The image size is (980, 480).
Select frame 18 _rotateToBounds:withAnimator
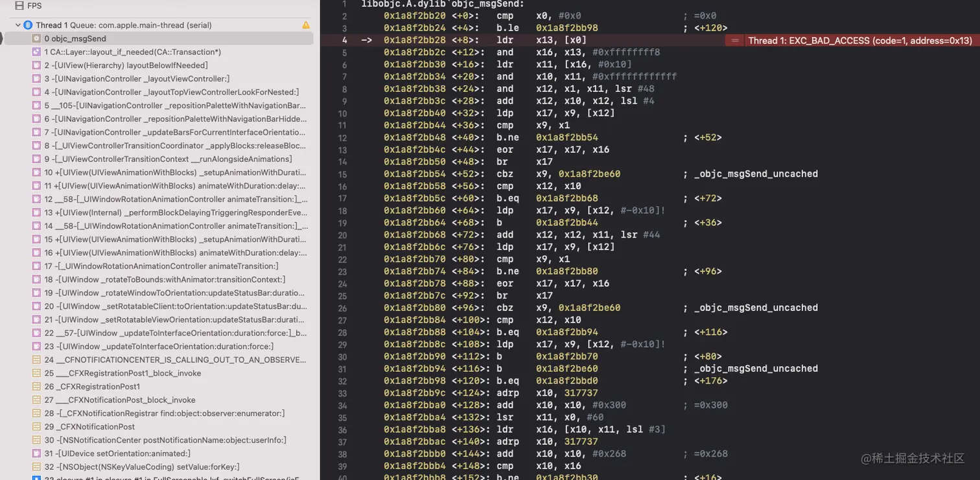tap(159, 280)
